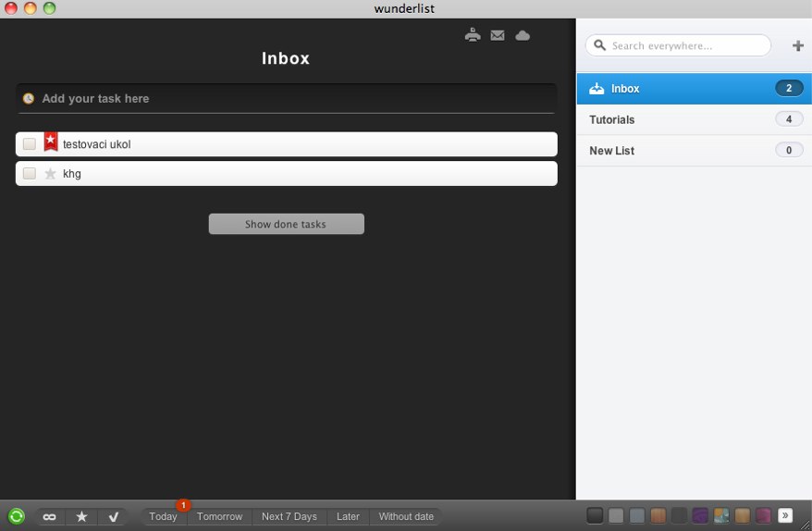Screen dimensions: 812x531
Task: Click the Search everywhere field
Action: coord(679,45)
